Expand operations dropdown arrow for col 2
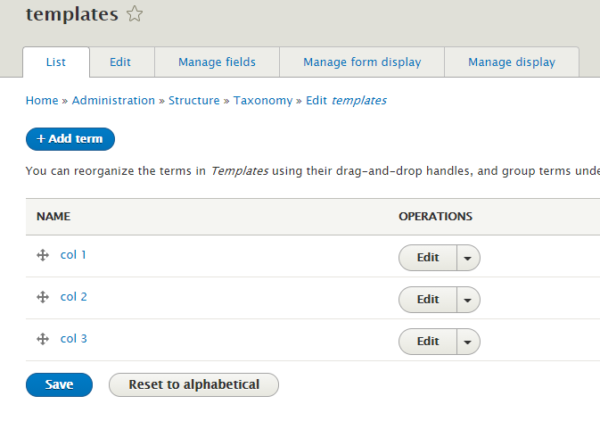 (x=468, y=300)
